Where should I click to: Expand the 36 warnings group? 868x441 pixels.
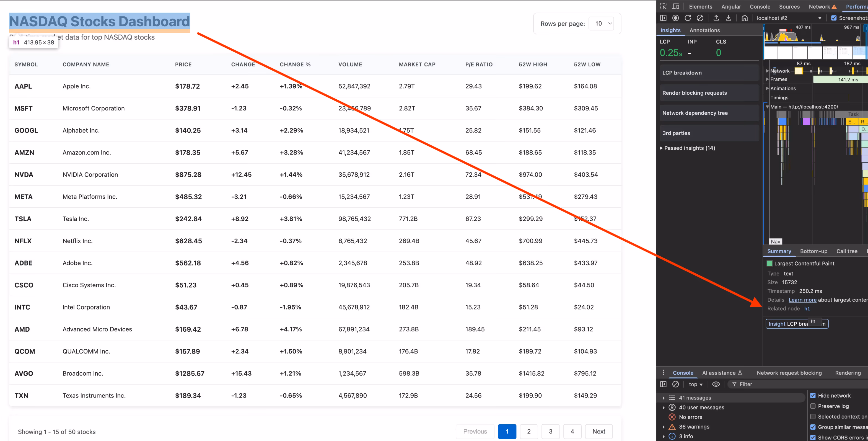click(x=664, y=427)
